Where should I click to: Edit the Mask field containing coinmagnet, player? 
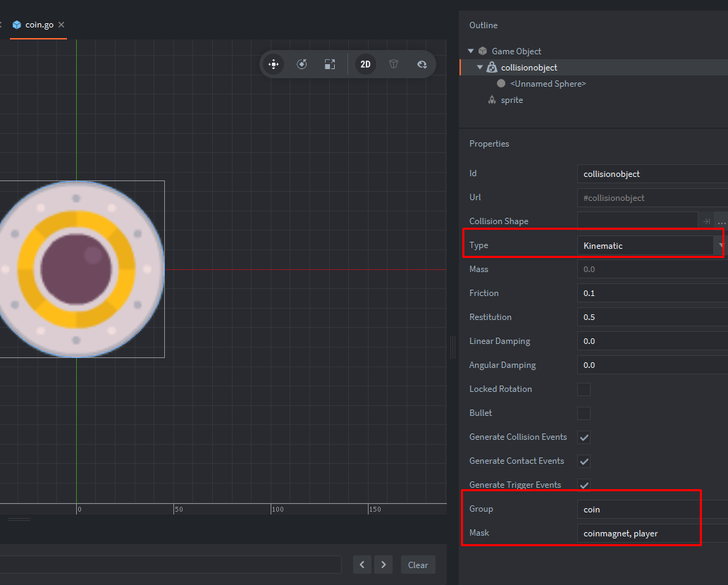click(x=653, y=534)
